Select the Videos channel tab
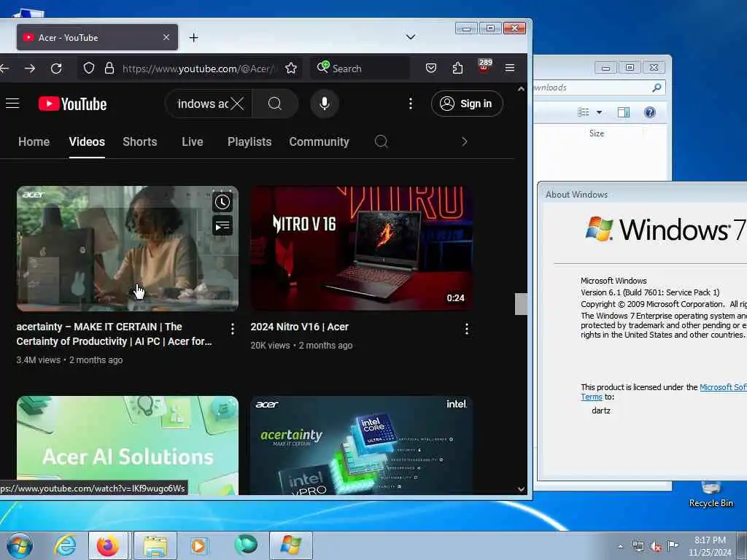 pyautogui.click(x=87, y=141)
